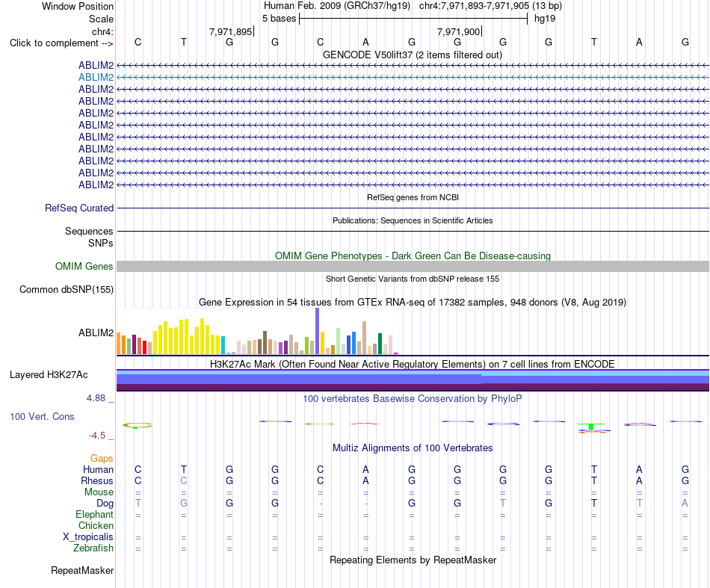Click the 'chr4:' ruler label
The width and height of the screenshot is (710, 588).
[102, 31]
